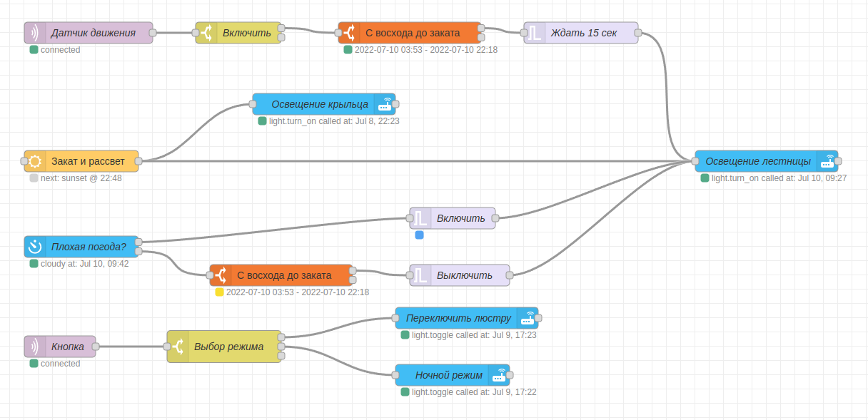
Task: Click the router icon on Переключить люстру node
Action: 528,318
